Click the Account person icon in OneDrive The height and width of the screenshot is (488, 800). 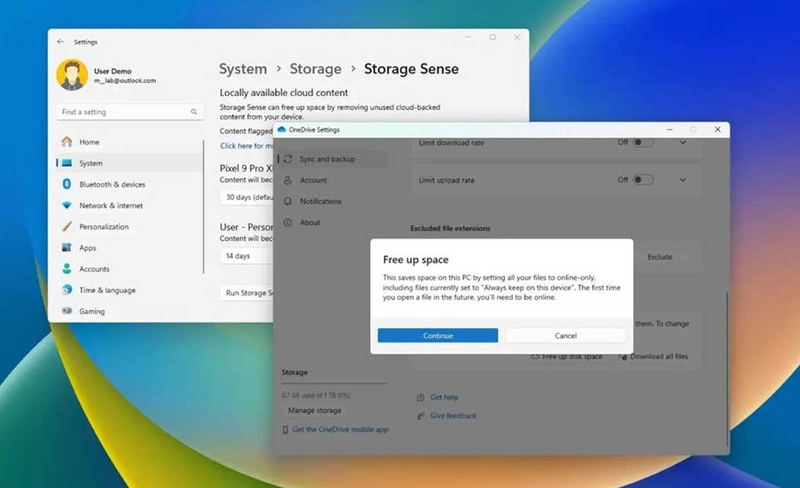pos(288,180)
